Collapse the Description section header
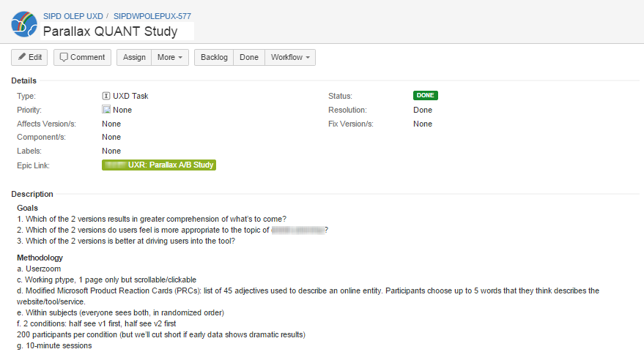The image size is (644, 360). (32, 194)
